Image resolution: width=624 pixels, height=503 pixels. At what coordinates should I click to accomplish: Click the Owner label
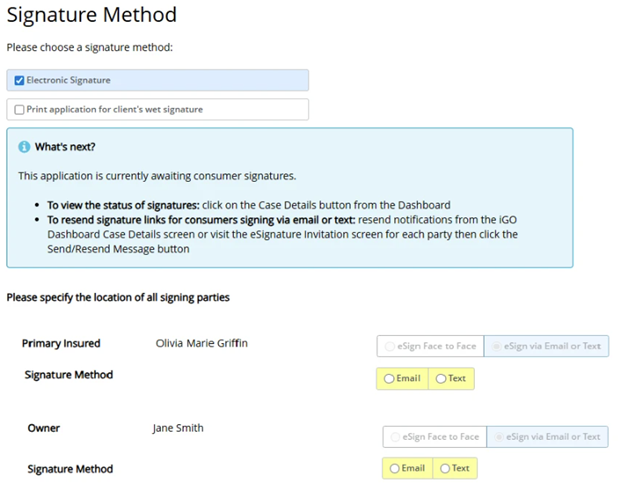(43, 428)
